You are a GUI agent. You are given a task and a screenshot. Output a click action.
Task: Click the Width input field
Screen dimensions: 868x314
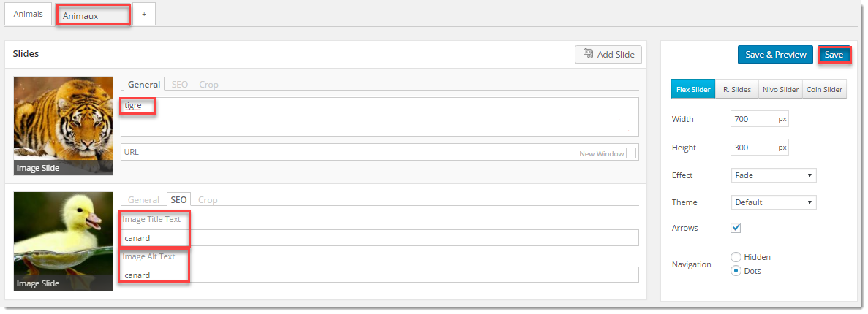point(753,119)
